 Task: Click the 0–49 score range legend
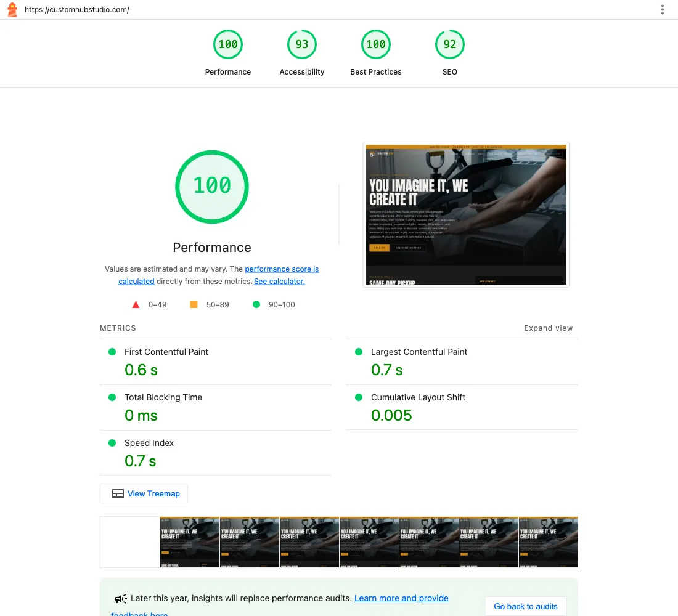point(149,305)
